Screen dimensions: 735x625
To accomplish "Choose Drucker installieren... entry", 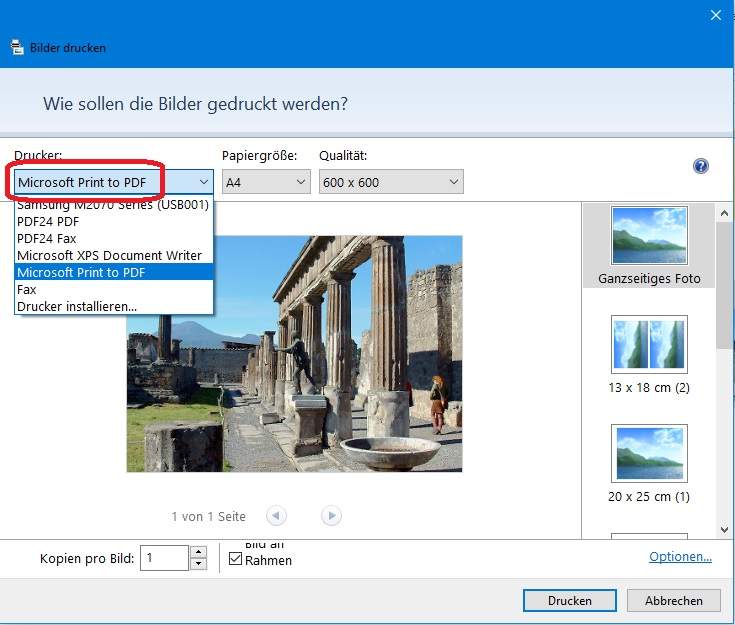I will pos(114,306).
